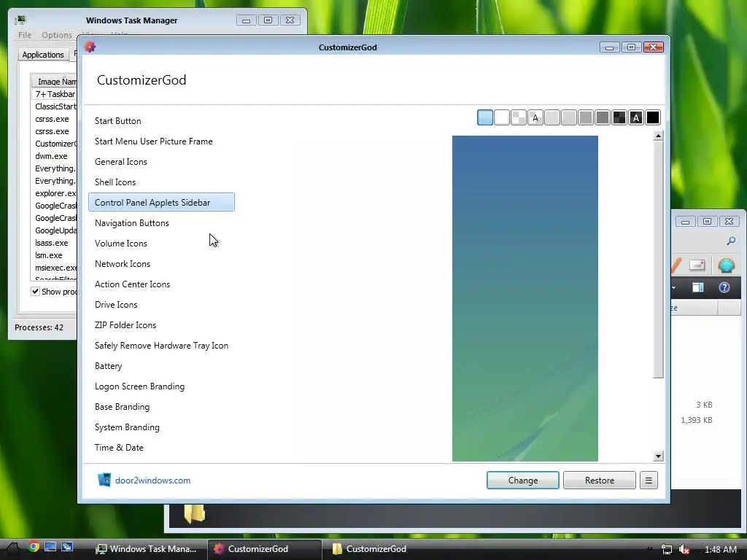Screen dimensions: 747x560
Task: Click the network tray icon
Action: [667, 550]
